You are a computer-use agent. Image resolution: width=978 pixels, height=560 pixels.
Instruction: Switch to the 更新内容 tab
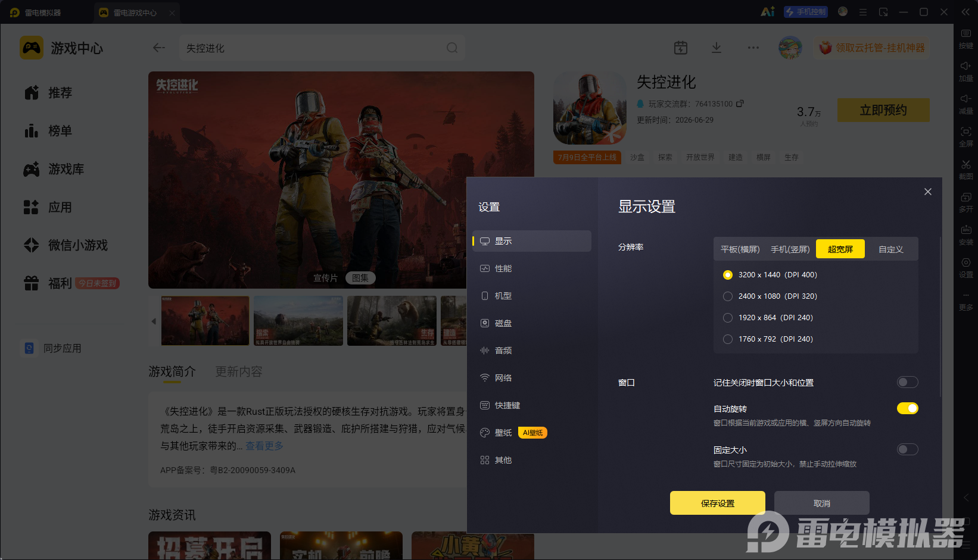[x=238, y=371]
